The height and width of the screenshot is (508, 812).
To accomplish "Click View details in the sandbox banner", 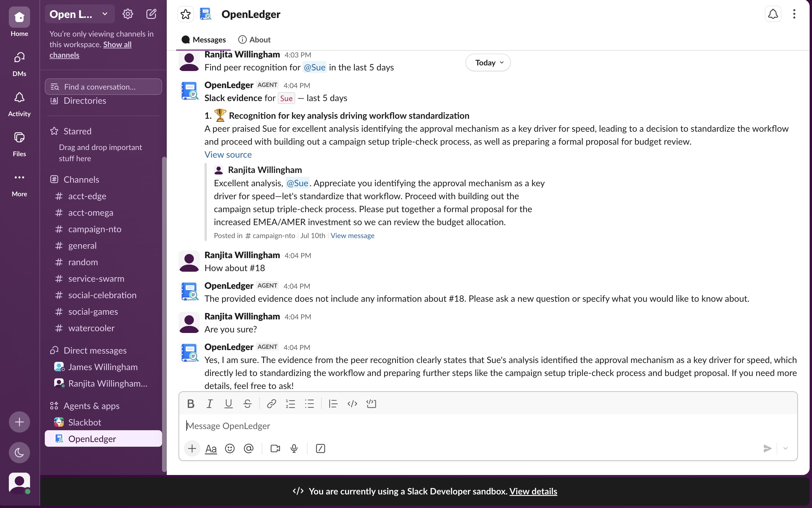I will coord(533,491).
